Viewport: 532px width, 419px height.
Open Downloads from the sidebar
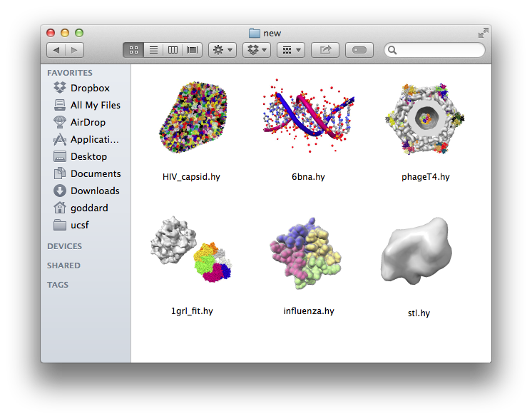coord(94,191)
